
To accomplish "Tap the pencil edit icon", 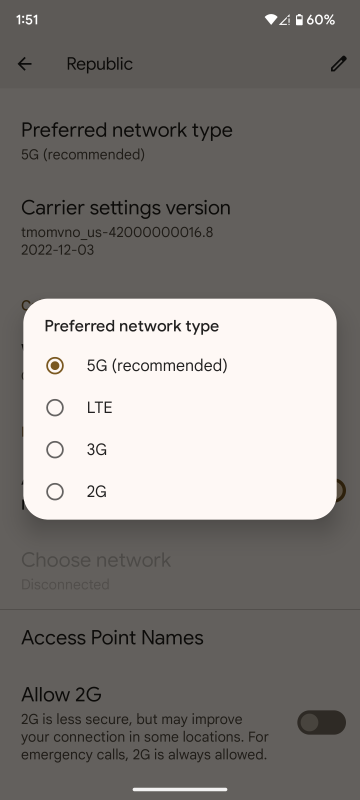I will coord(339,64).
